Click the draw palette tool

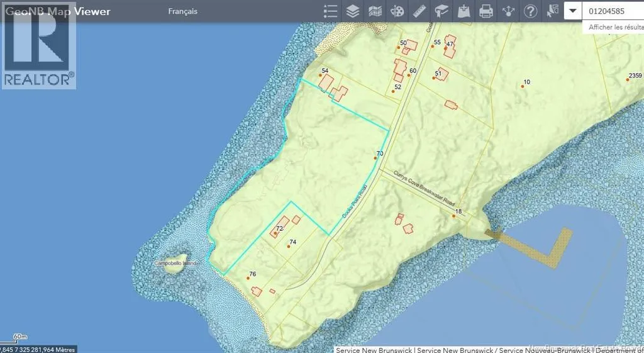coord(397,11)
